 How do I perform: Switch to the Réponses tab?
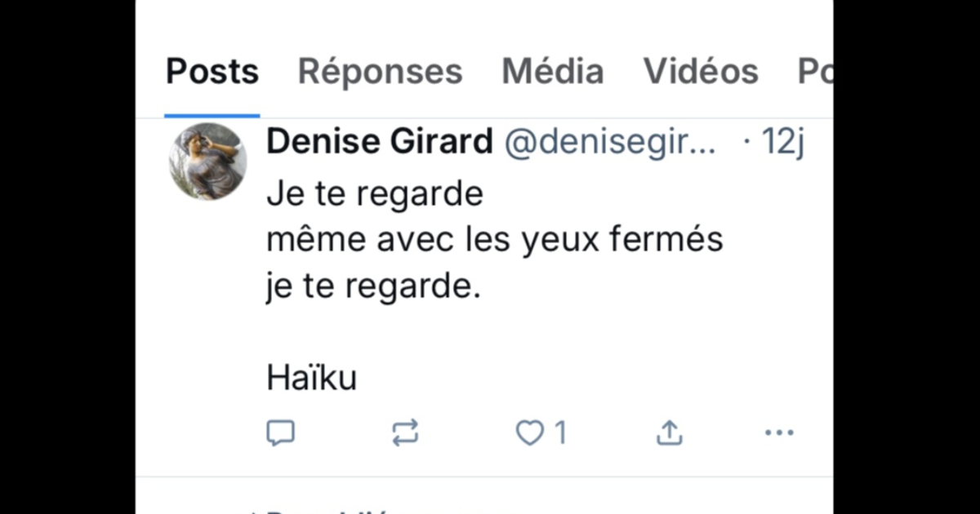(380, 72)
